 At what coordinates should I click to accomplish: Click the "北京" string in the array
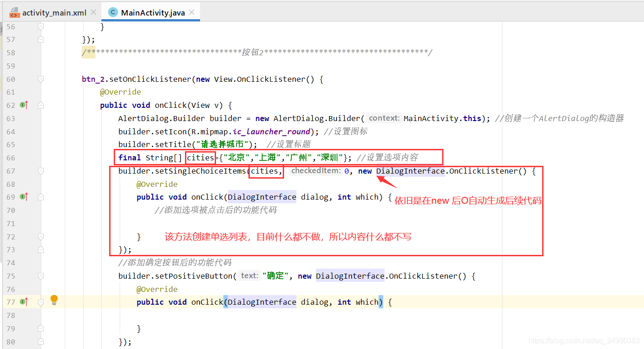click(x=236, y=158)
